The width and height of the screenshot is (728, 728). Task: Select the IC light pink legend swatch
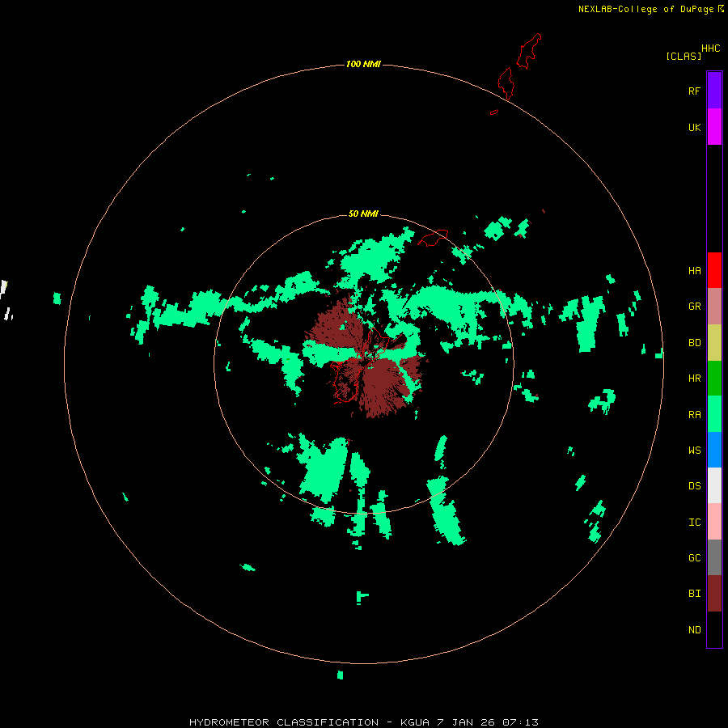coord(714,522)
